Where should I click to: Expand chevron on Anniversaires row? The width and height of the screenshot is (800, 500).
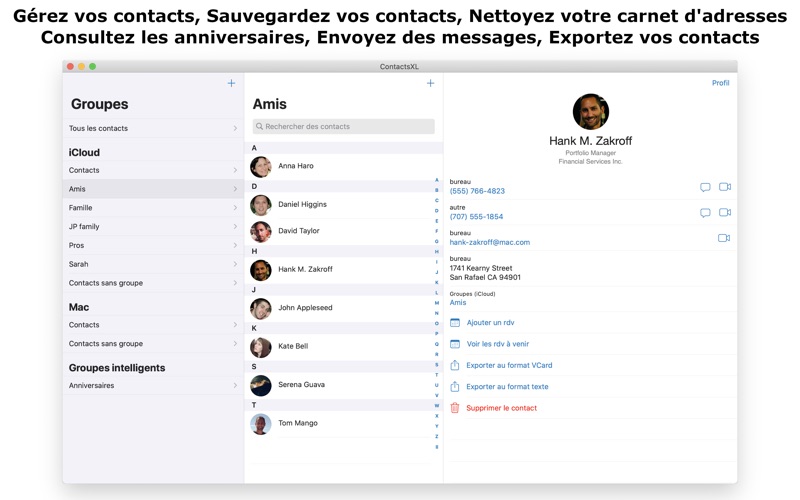pos(235,386)
